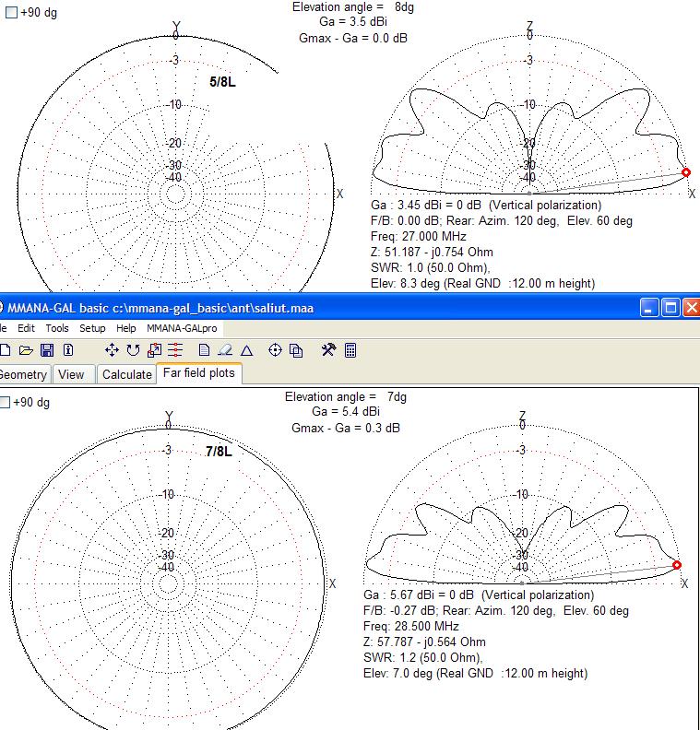Click 'Elevation angle = 7dg' text
700x730 pixels.
346,396
